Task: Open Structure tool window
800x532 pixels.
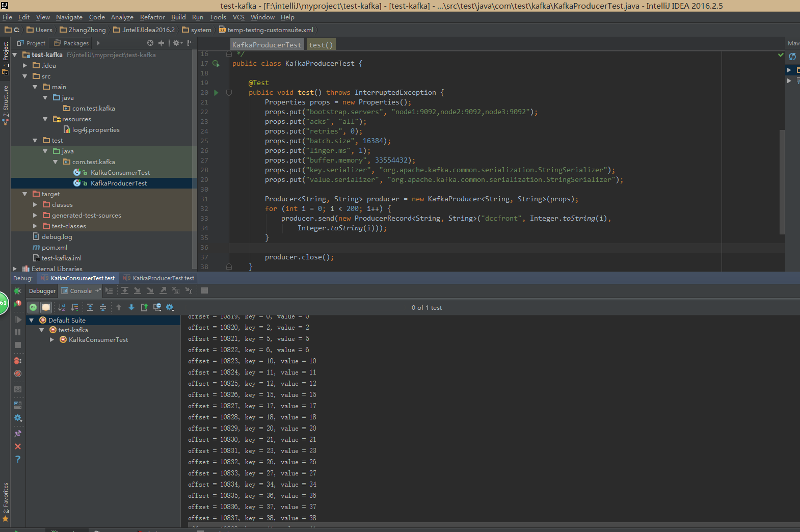Action: tap(6, 104)
